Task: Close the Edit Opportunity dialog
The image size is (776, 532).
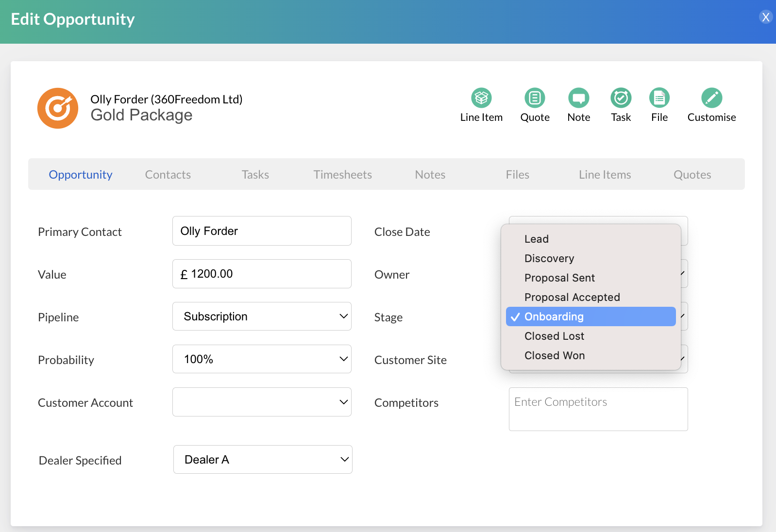Action: [x=765, y=17]
